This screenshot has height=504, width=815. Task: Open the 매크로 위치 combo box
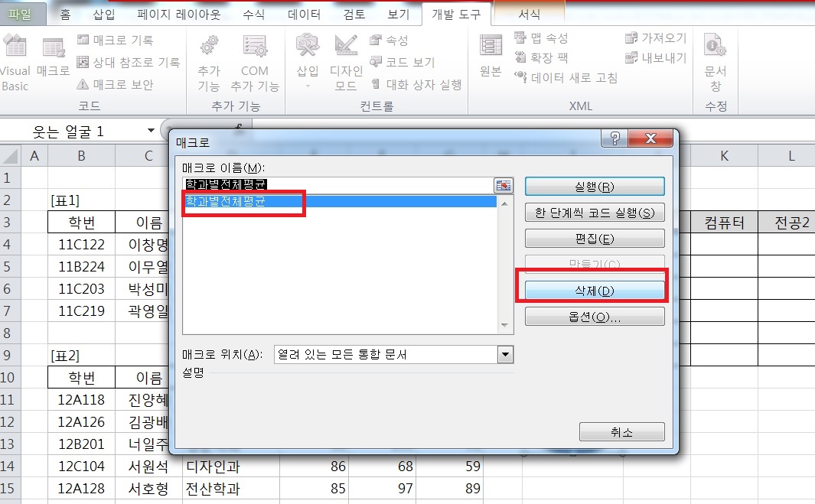tap(504, 355)
